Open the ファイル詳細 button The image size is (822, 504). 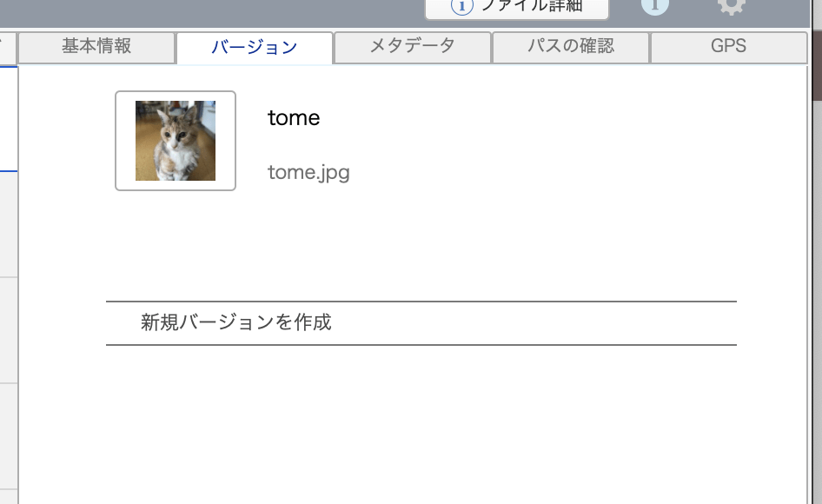[x=517, y=9]
